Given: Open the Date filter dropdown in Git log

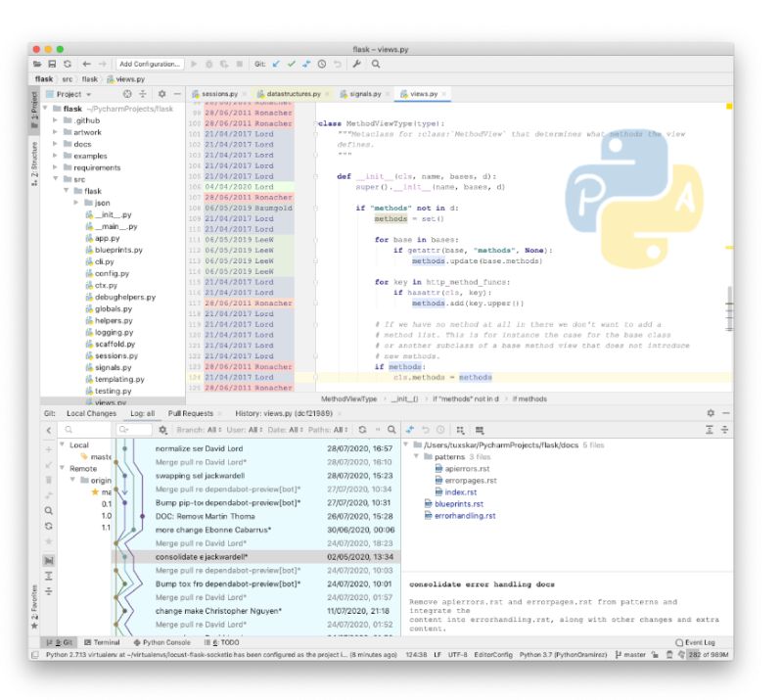Looking at the screenshot, I should click(x=285, y=430).
